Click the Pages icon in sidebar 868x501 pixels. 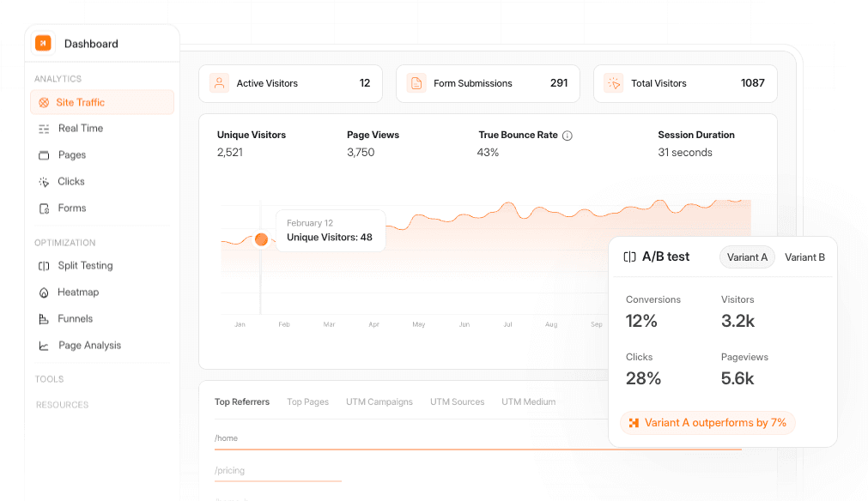tap(44, 155)
